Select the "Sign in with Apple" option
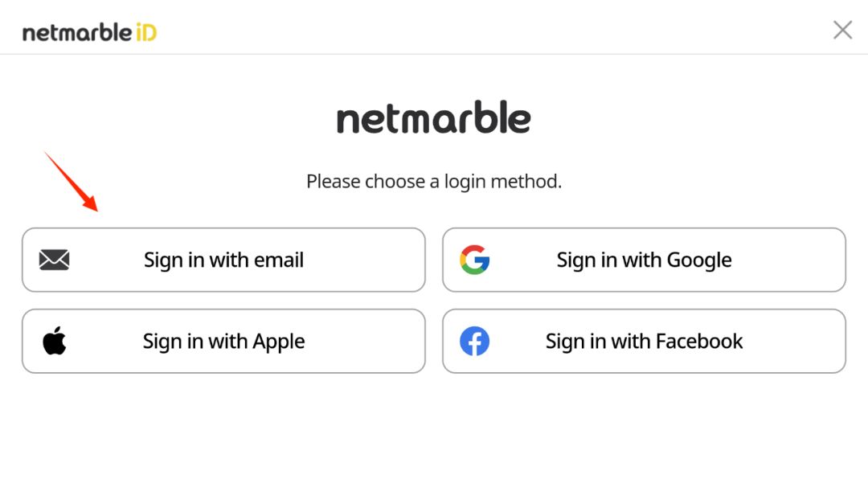The height and width of the screenshot is (488, 868). 223,341
